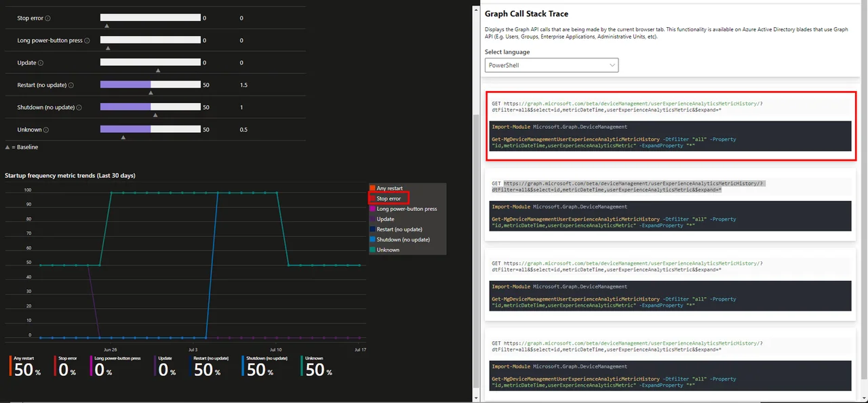
Task: Click the Update 0% summary tile
Action: [166, 366]
